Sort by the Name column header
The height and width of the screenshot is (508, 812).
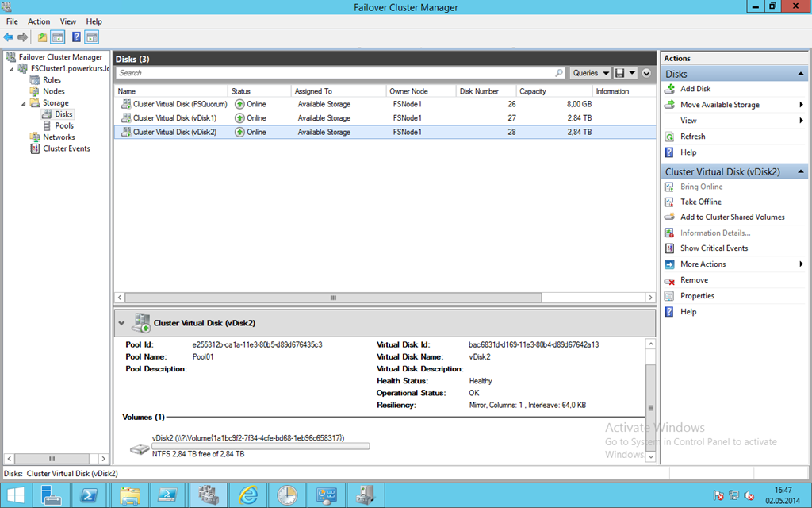point(171,91)
